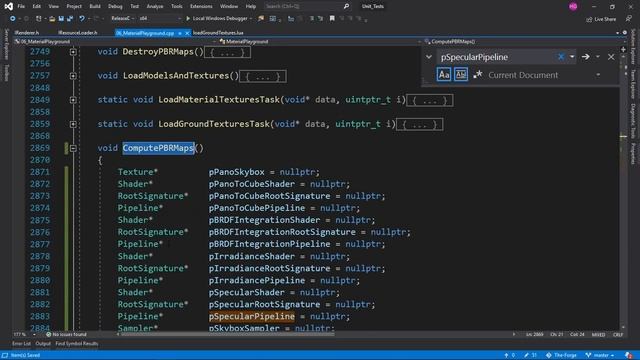Open the View menu
The image size is (640, 360).
pos(53,6)
